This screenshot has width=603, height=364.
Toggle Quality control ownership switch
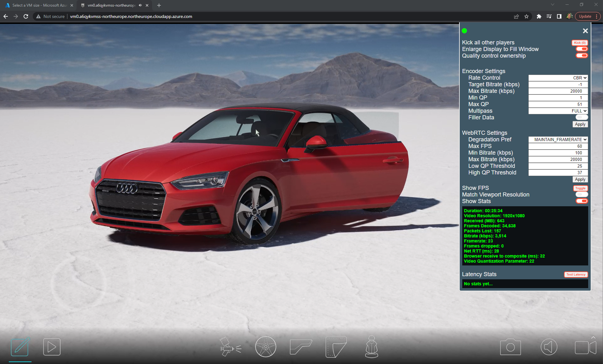(582, 55)
